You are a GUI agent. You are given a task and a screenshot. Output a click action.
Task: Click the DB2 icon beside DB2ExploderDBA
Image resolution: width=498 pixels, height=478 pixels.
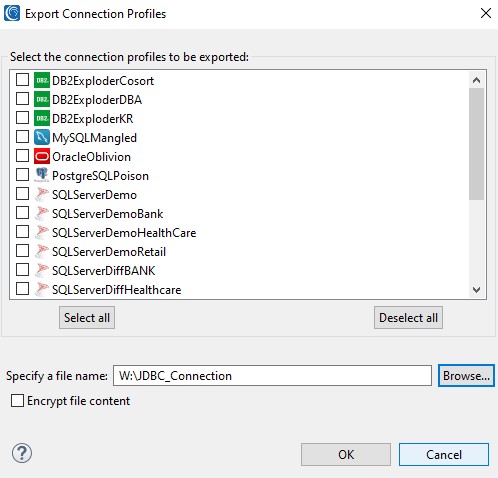tap(42, 99)
